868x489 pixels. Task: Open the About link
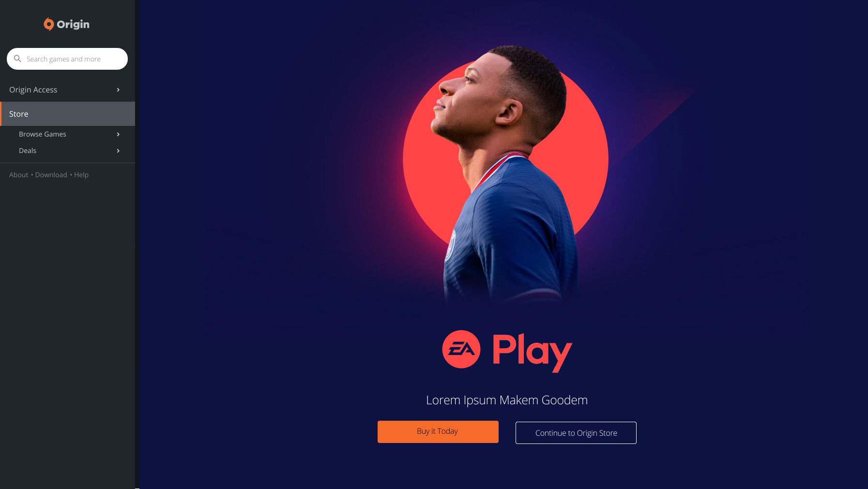(18, 175)
